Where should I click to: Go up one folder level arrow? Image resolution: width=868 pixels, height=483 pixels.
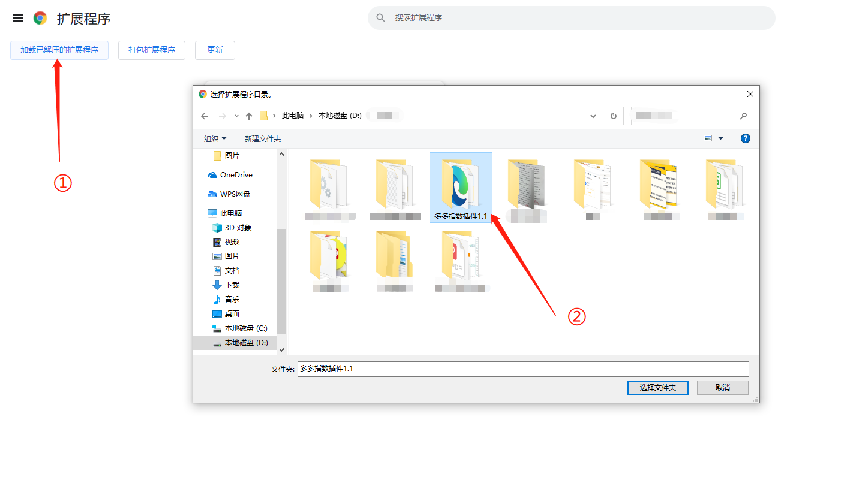coord(249,116)
